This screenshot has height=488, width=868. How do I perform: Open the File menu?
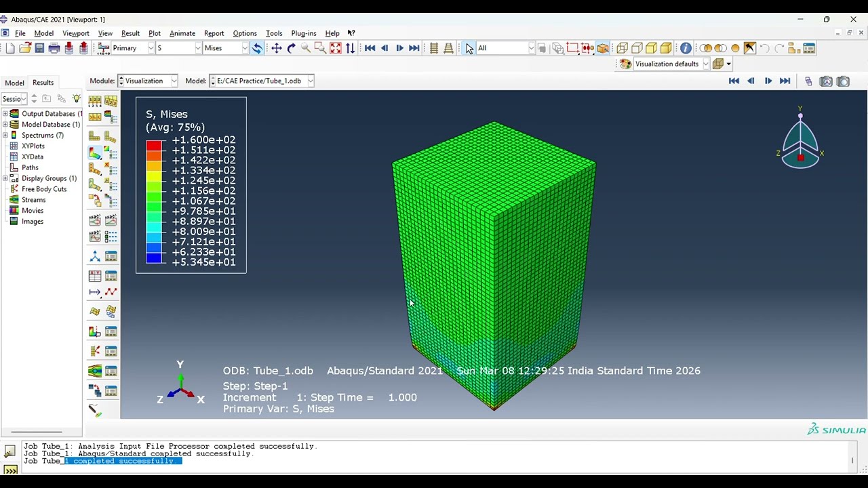[20, 33]
